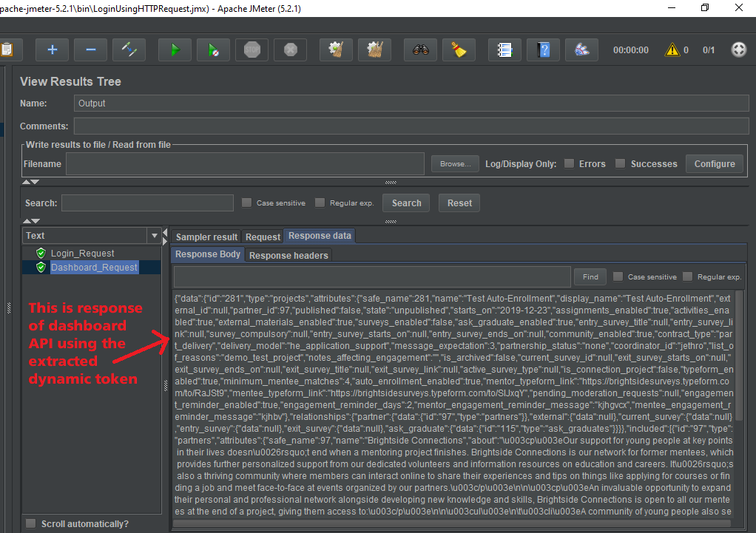Open the Text renderer dropdown
This screenshot has height=533, width=756.
155,236
